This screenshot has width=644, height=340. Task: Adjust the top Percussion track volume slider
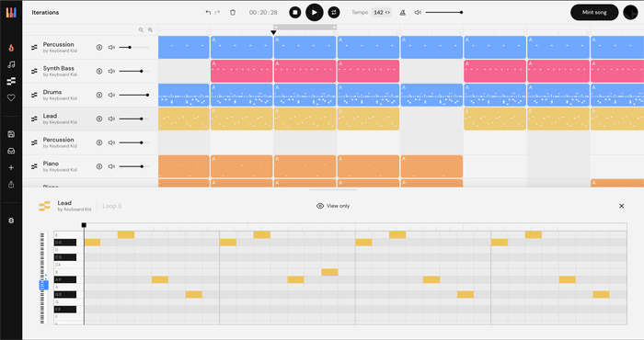134,47
